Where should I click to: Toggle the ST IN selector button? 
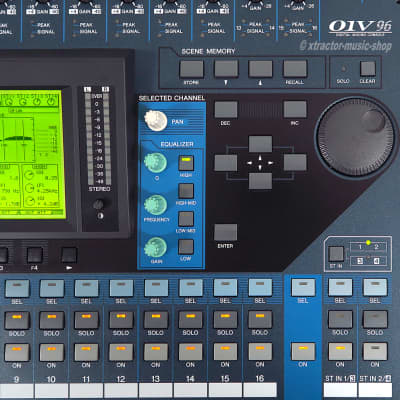pos(336,254)
